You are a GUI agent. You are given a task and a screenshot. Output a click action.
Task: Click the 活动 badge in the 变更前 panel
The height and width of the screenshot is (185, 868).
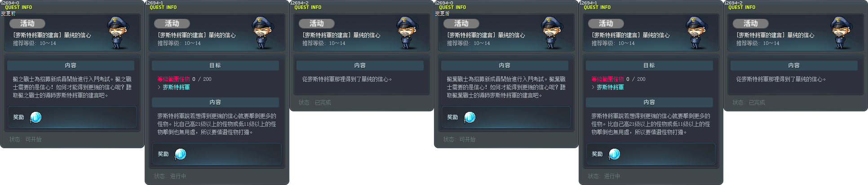[x=27, y=23]
